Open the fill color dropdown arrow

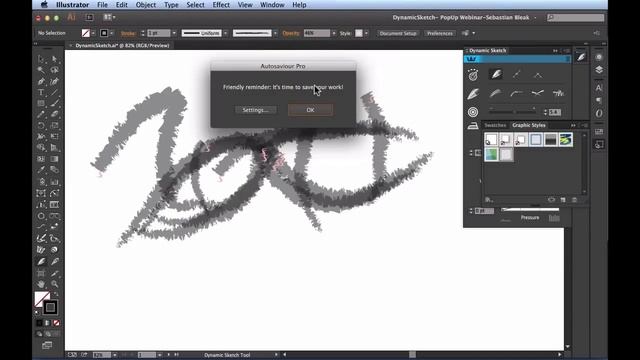[x=93, y=33]
